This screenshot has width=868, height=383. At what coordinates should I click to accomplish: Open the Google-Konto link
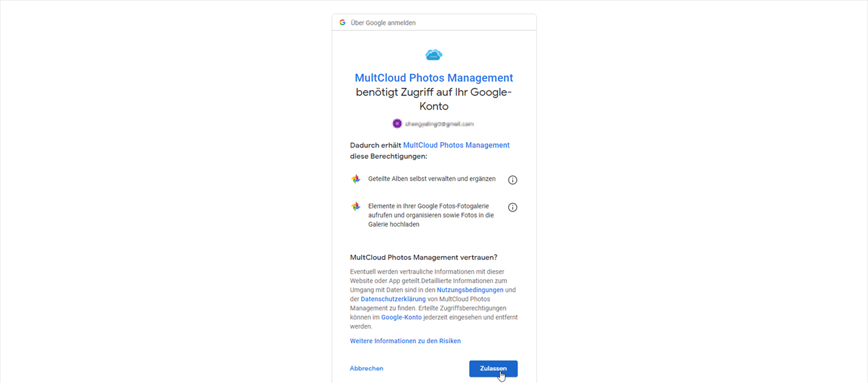[401, 318]
